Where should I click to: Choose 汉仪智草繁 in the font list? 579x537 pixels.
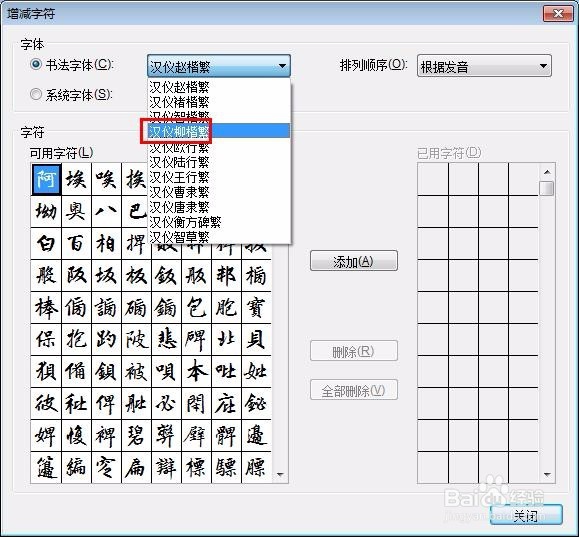click(x=219, y=237)
